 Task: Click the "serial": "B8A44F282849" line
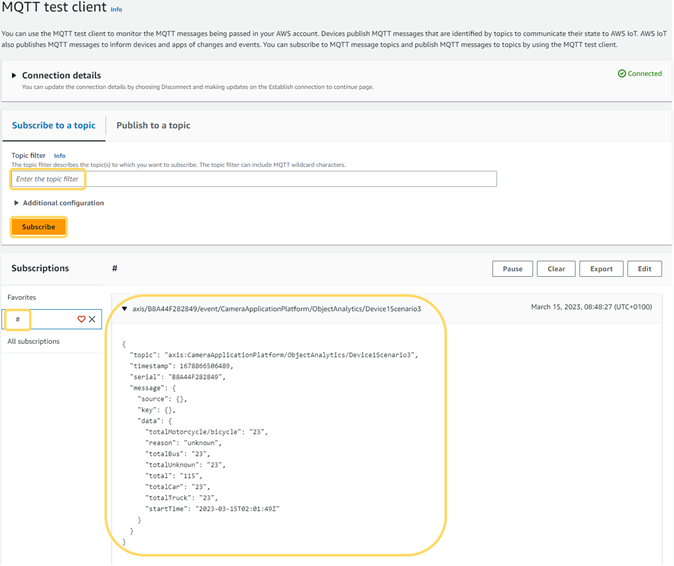(x=178, y=377)
